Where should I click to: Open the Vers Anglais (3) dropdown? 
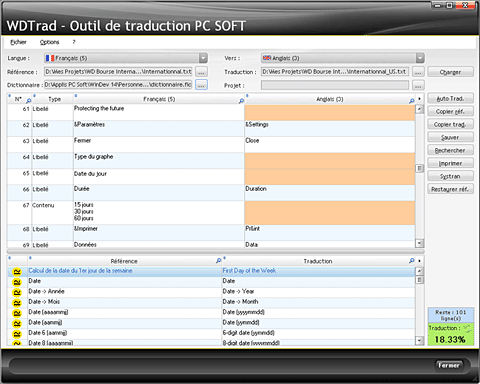point(343,58)
